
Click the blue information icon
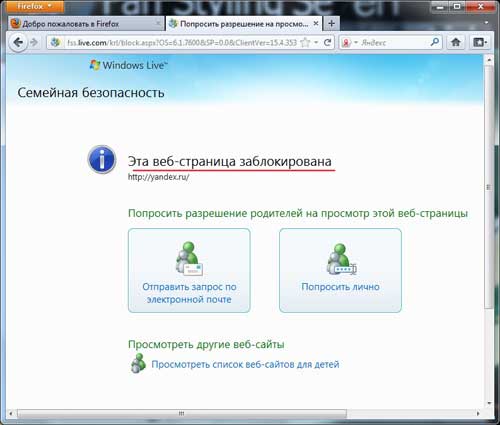102,159
